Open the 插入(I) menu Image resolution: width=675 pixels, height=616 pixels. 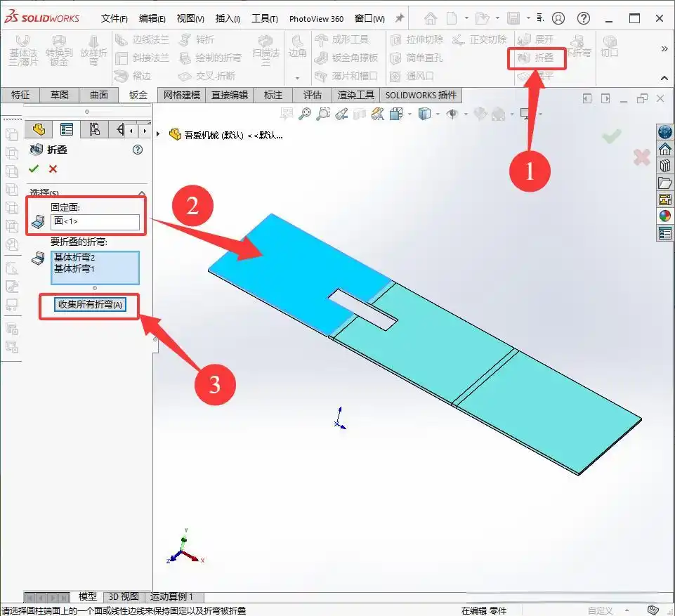point(228,18)
